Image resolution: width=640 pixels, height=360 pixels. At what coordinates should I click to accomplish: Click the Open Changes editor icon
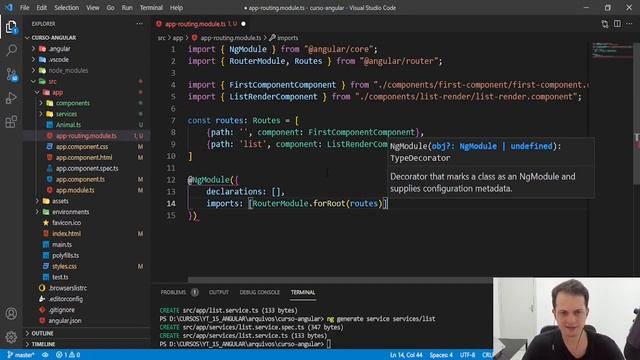[x=604, y=24]
